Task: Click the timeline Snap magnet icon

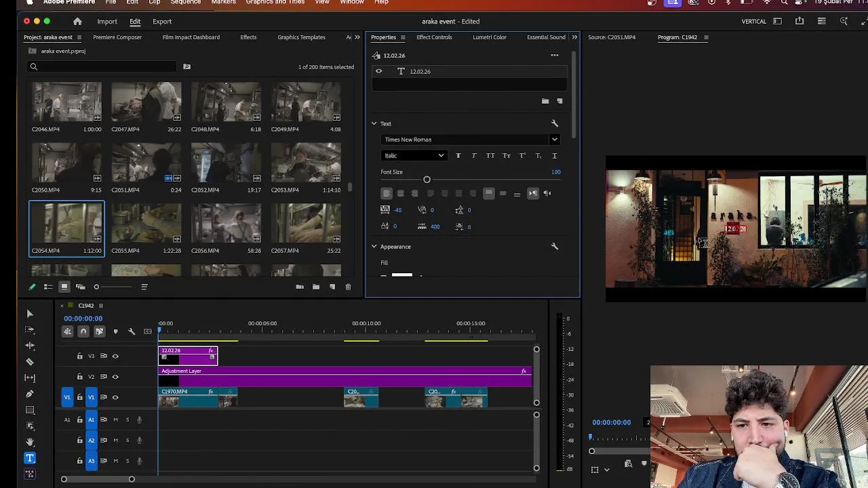Action: pos(83,331)
